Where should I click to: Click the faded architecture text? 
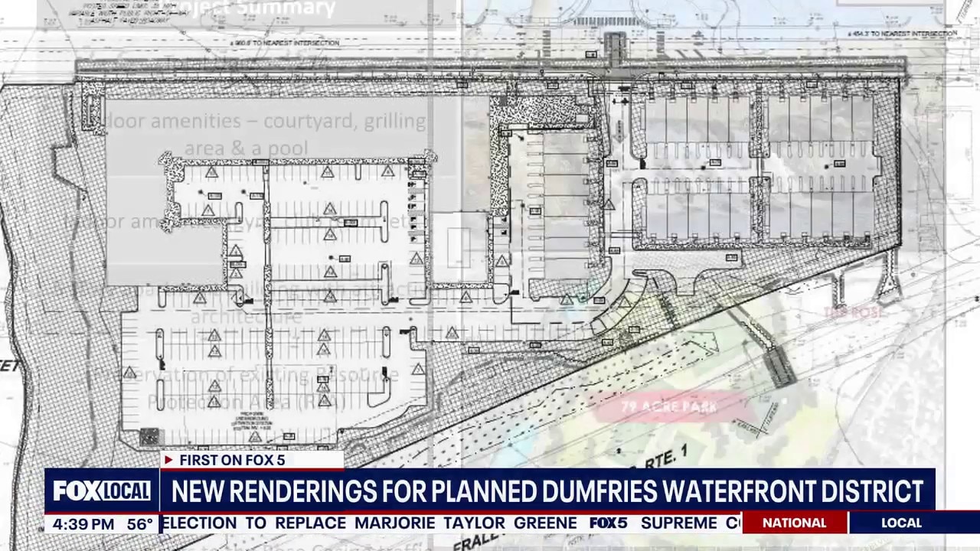pos(245,316)
